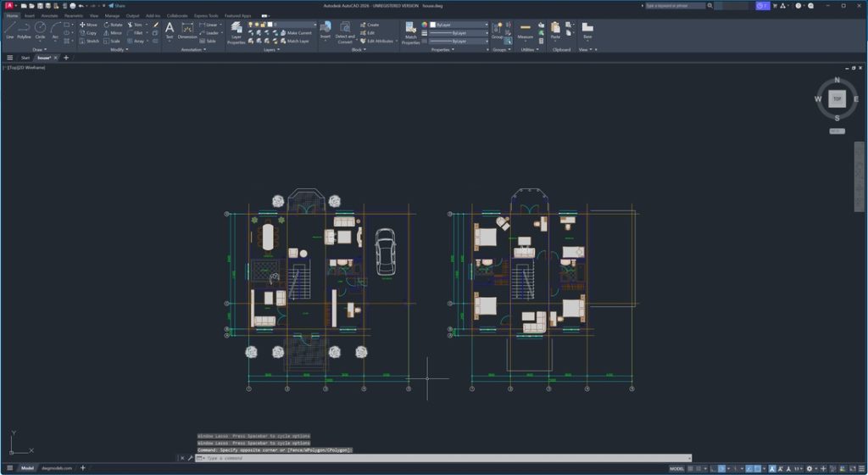This screenshot has width=868, height=475.
Task: Toggle ortho mode in status bar
Action: coord(713,469)
